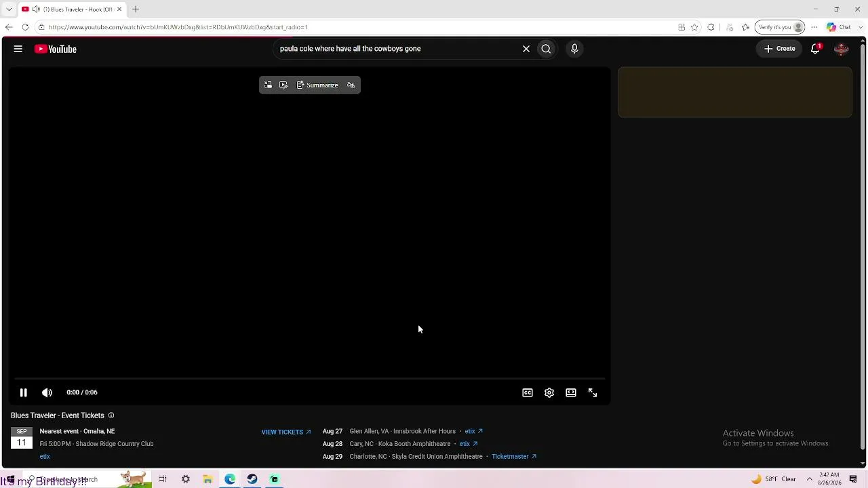Pause the video playback

click(23, 392)
